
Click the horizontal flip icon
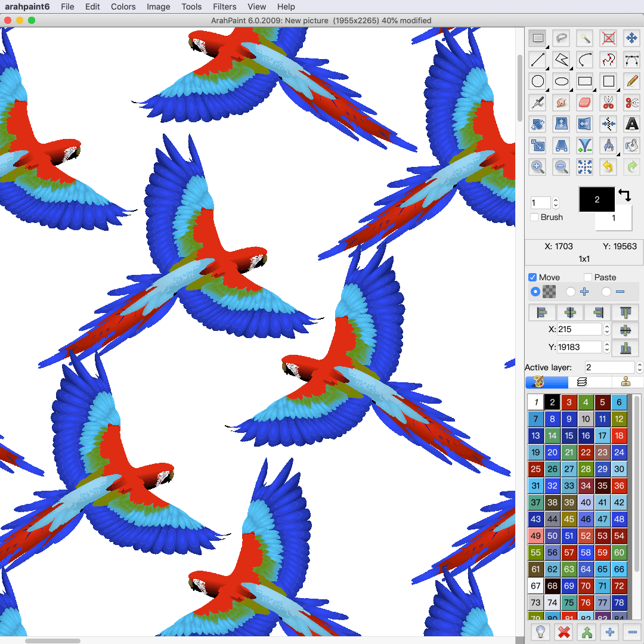pyautogui.click(x=585, y=123)
